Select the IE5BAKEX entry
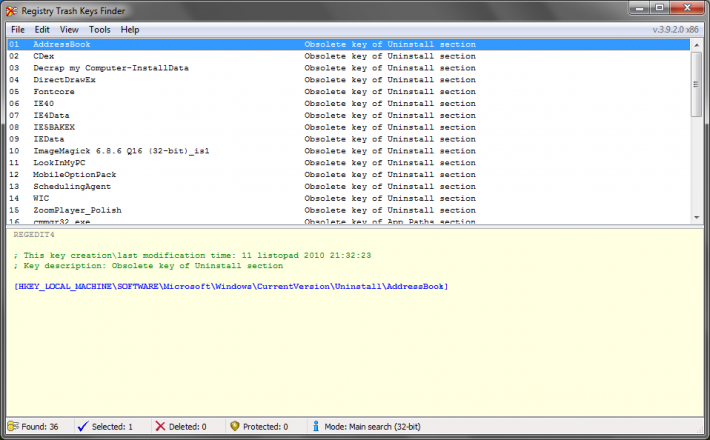This screenshot has width=710, height=440. click(x=349, y=127)
